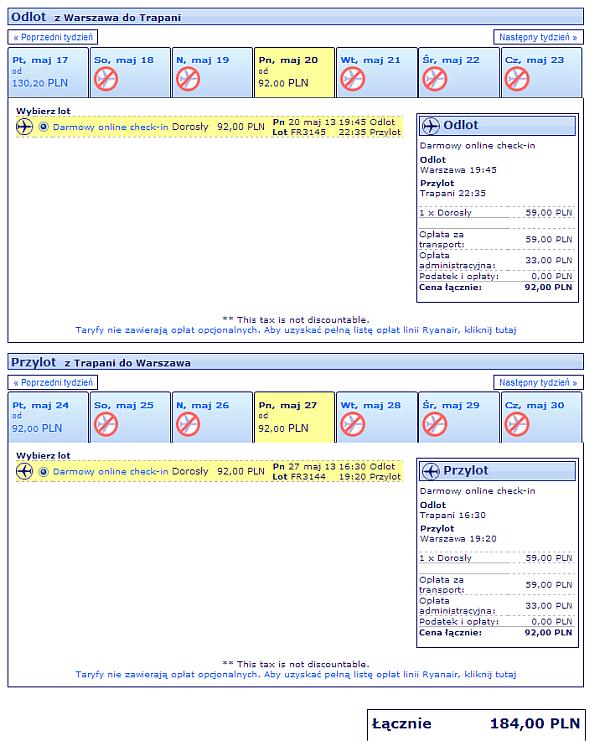Click no-flight icon on Cz, maj 23

517,79
